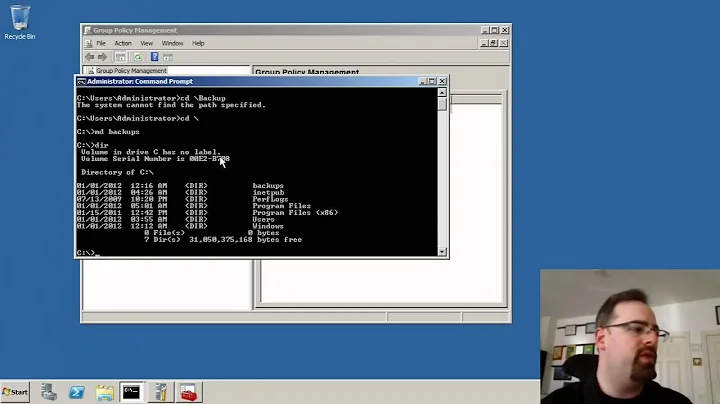720x404 pixels.
Task: Open the File menu
Action: pos(101,43)
